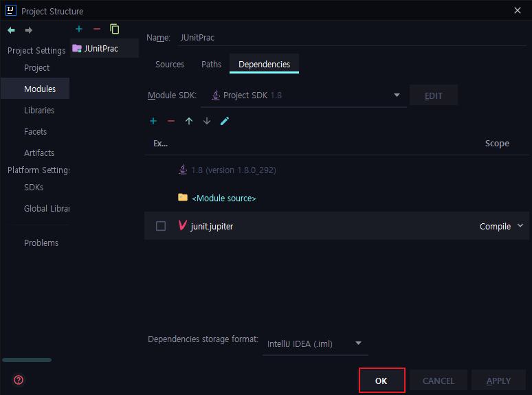Open help via the question mark icon

click(19, 380)
